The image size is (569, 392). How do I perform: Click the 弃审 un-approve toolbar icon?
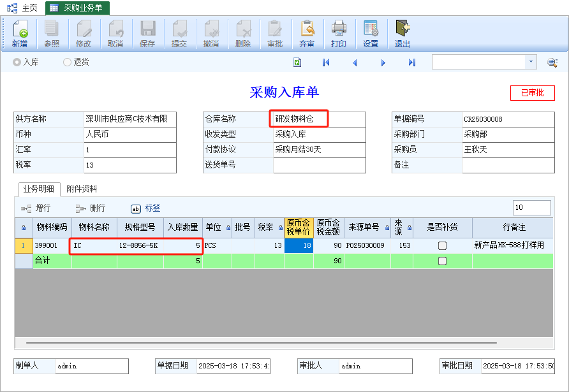[x=307, y=34]
